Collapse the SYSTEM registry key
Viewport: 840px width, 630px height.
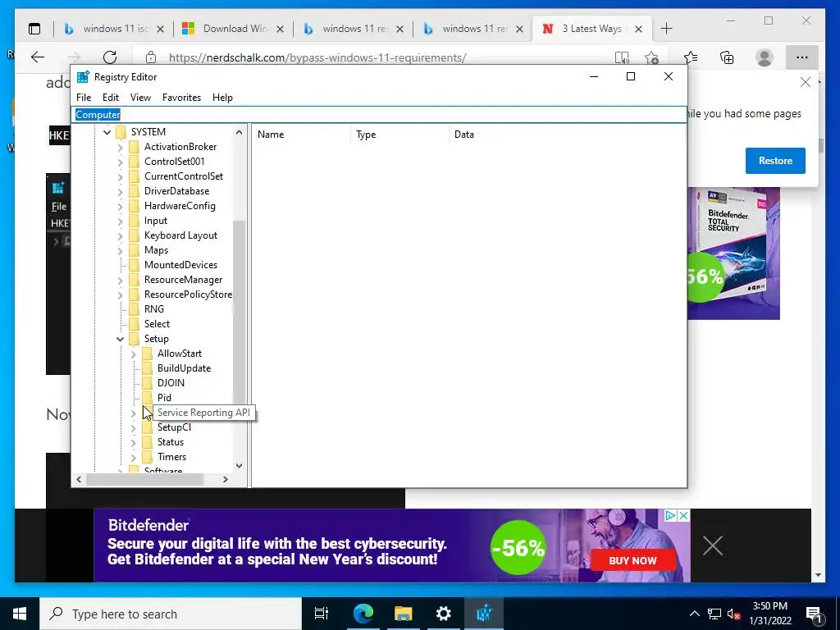[107, 132]
